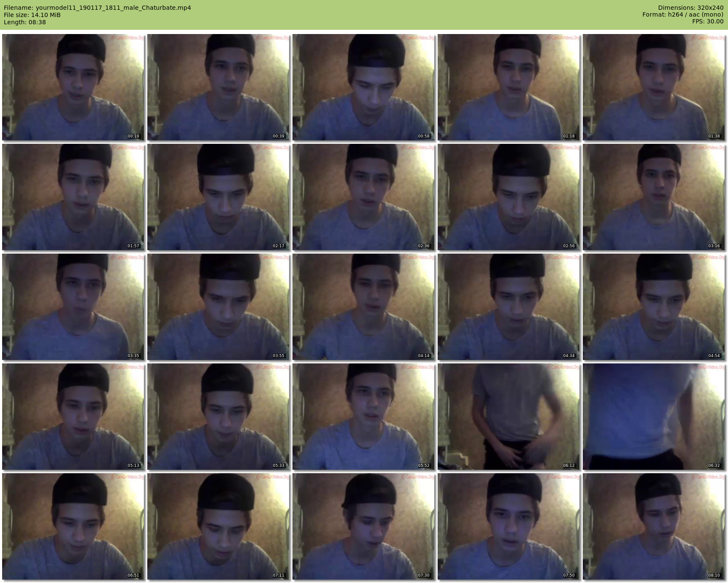Open the 06:32 frame
The image size is (728, 583).
654,417
